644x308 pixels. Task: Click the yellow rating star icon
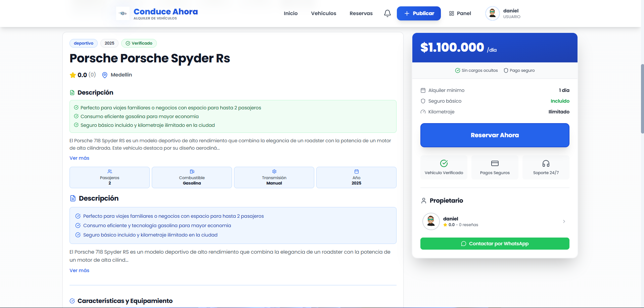pyautogui.click(x=73, y=75)
